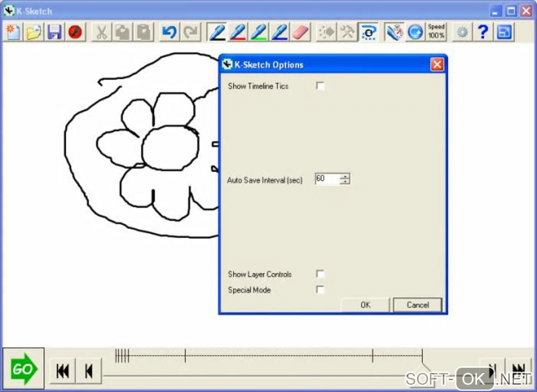The image size is (537, 392).
Task: Redo the last undone action
Action: pos(190,32)
